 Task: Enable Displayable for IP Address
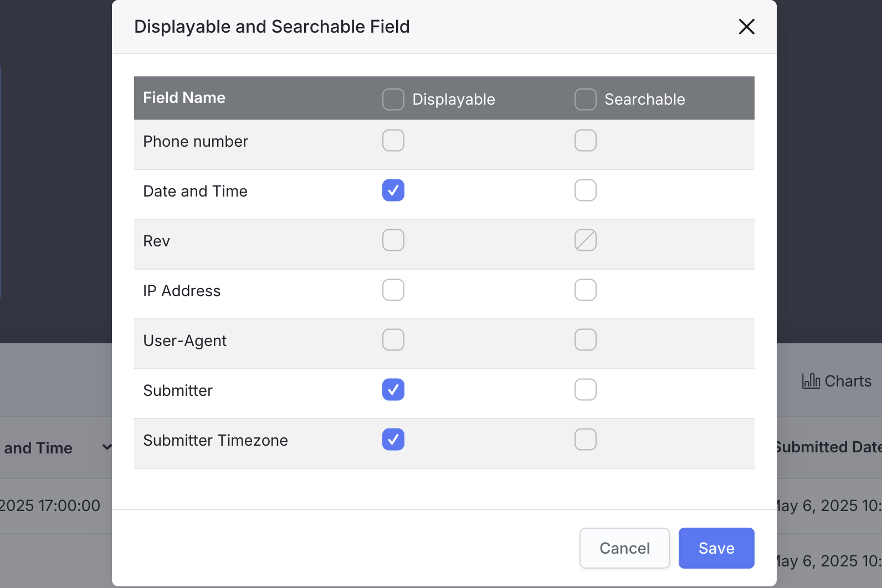pos(393,290)
